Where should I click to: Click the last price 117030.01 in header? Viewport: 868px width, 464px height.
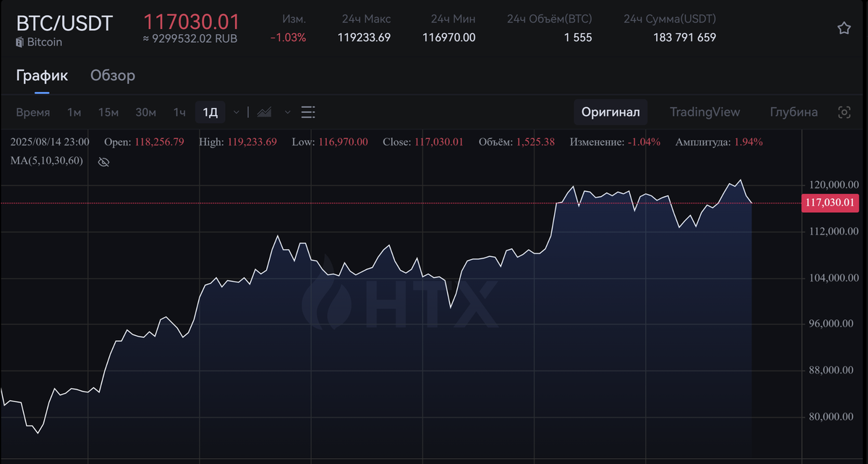click(192, 22)
